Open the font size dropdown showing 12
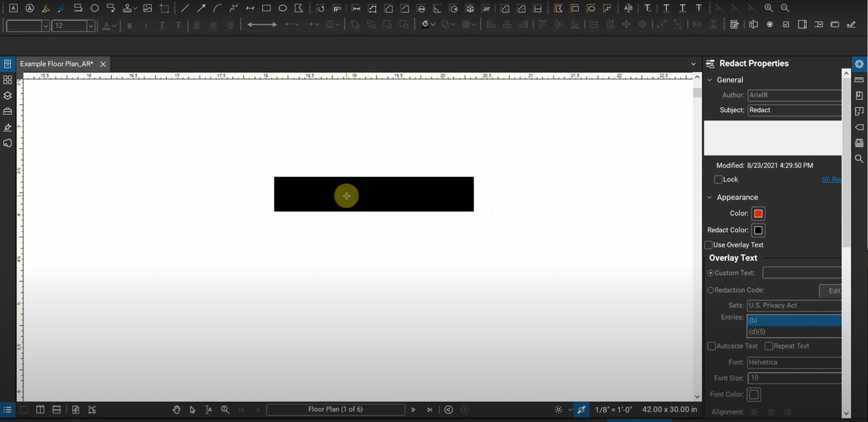The image size is (868, 422). click(91, 26)
